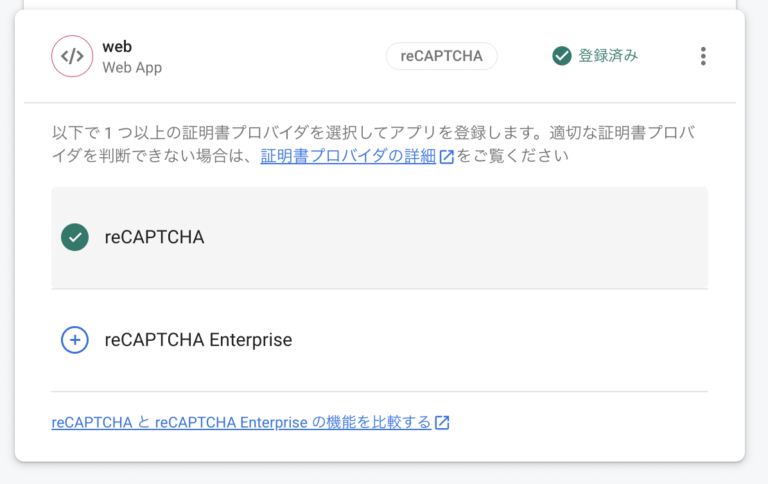Click the provider description paragraph text
The height and width of the screenshot is (484, 768).
tap(373, 144)
